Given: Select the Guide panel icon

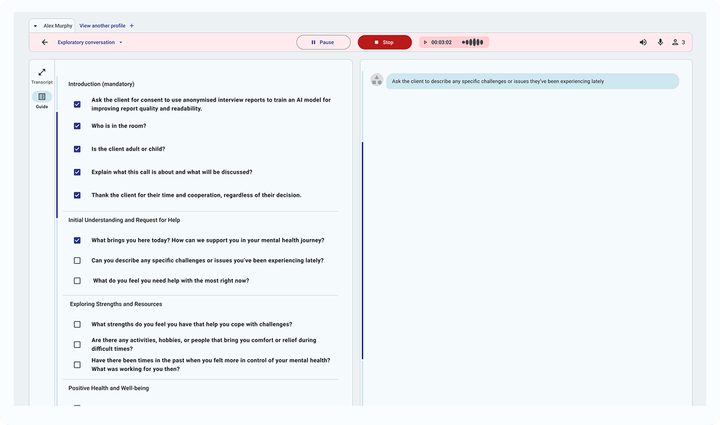Looking at the screenshot, I should point(41,97).
